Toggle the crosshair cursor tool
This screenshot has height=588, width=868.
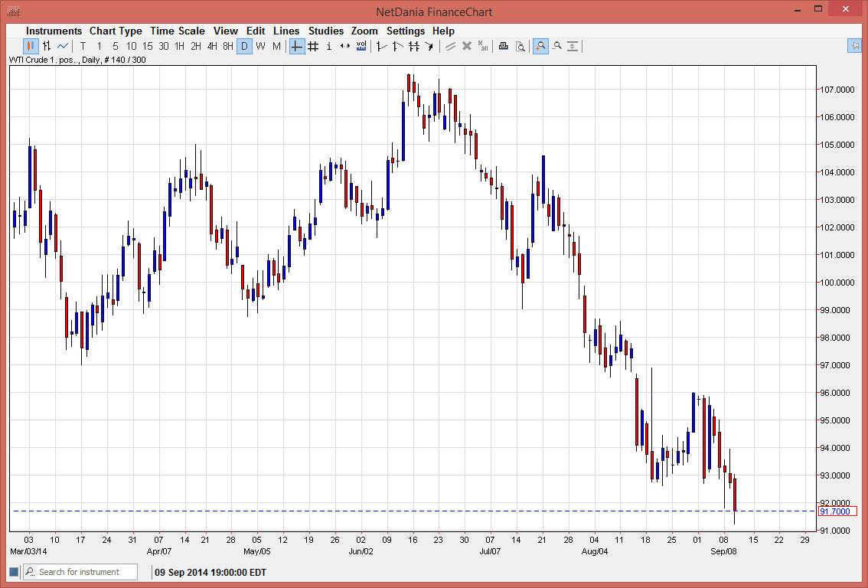click(x=296, y=46)
